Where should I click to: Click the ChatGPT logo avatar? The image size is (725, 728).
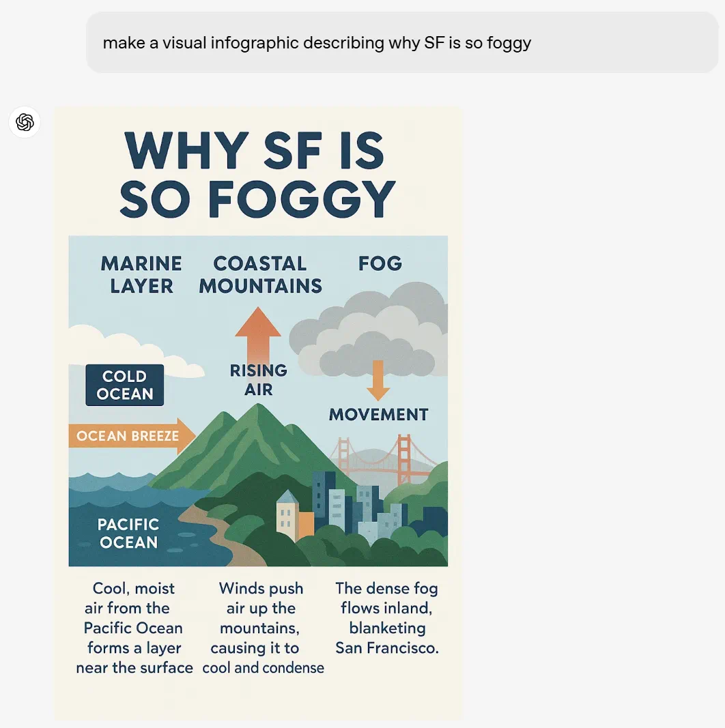click(25, 122)
